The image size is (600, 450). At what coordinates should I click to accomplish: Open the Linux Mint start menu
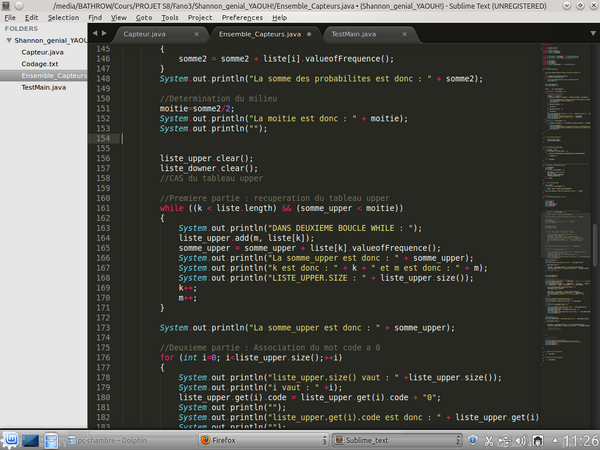coord(10,440)
